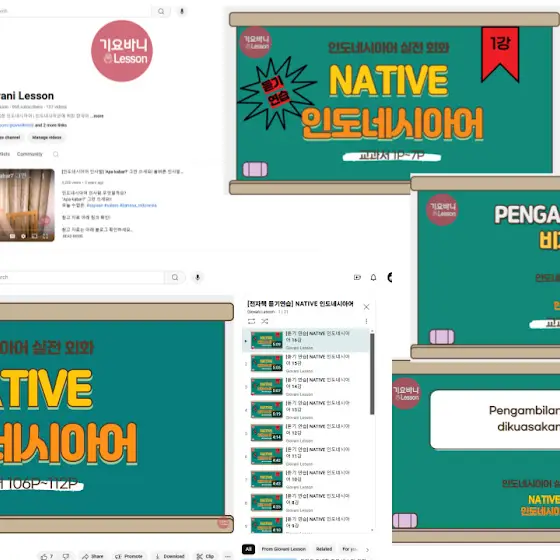Viewport: 560px width, 560px height.
Task: Open the notifications bell
Action: pyautogui.click(x=373, y=277)
